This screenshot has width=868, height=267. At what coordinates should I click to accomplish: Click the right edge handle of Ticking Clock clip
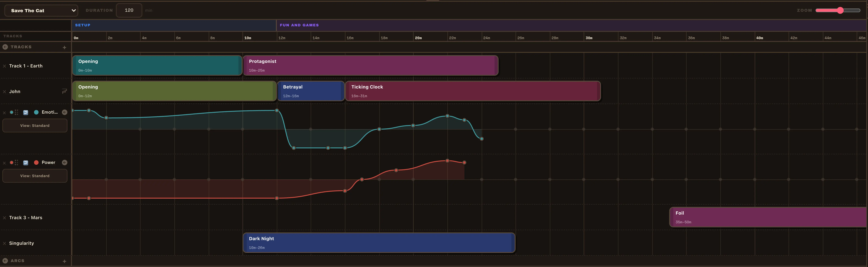pos(599,91)
